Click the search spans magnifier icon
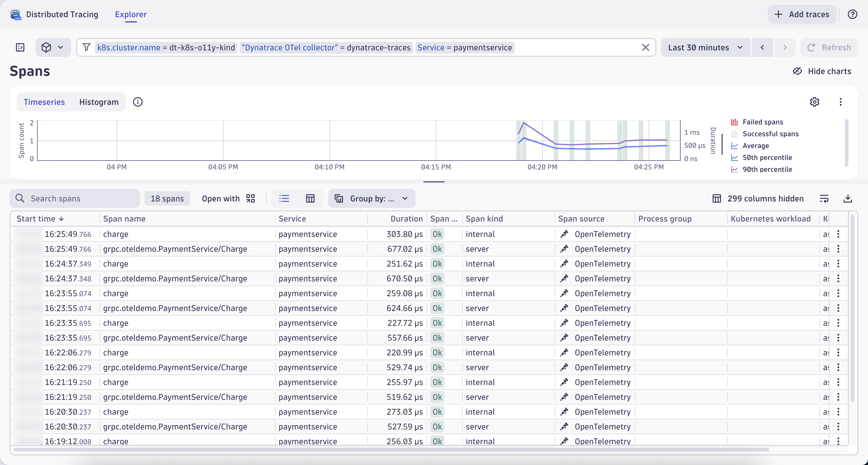 (x=20, y=198)
